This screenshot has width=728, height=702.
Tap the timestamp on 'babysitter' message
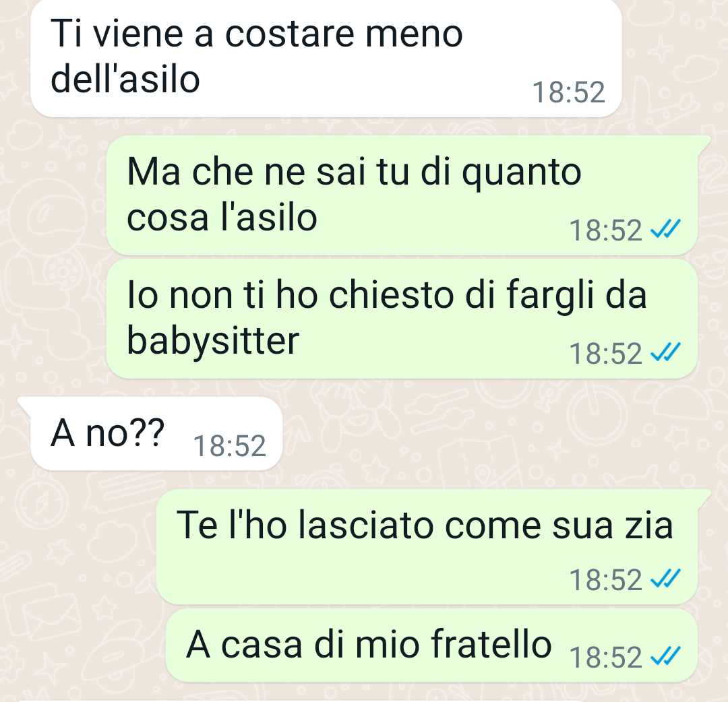point(606,354)
